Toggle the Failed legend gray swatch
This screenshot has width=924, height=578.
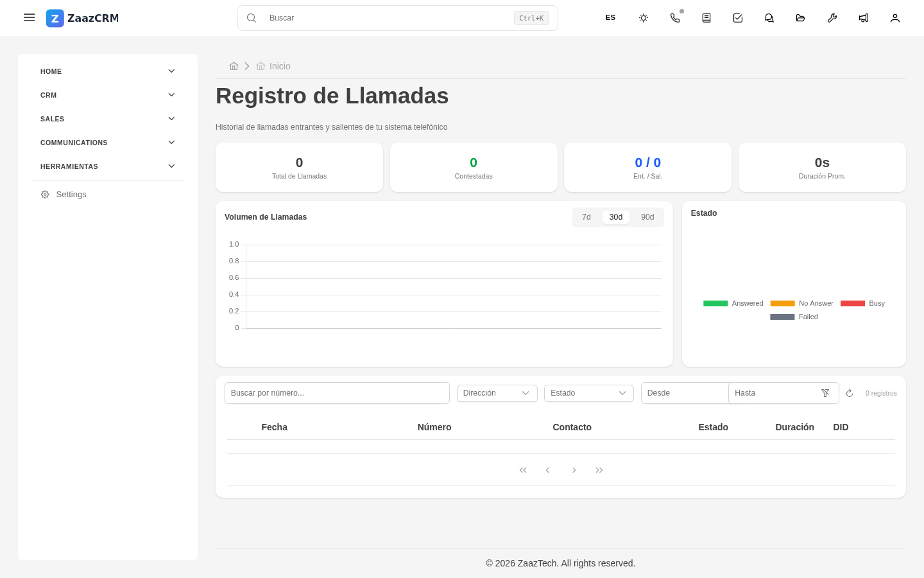tap(782, 317)
